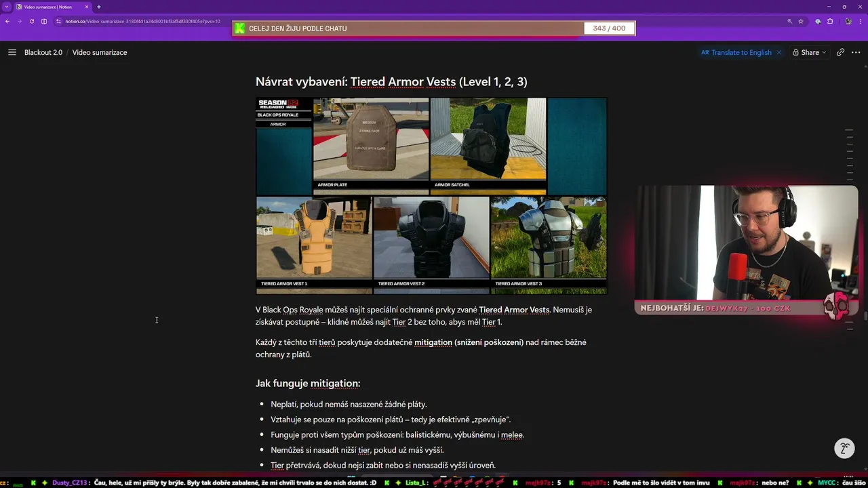Open the Chrome three-dot menu

861,21
